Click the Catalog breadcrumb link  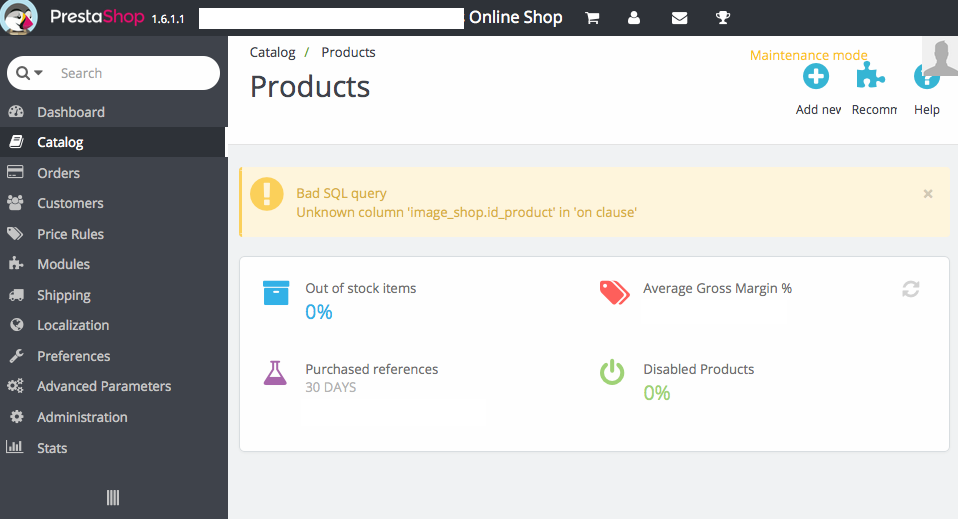pos(272,52)
